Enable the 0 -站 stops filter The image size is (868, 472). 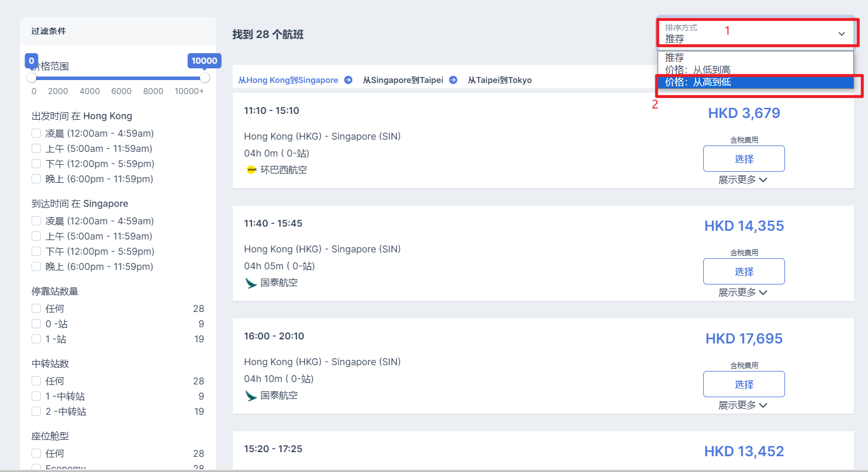[36, 324]
